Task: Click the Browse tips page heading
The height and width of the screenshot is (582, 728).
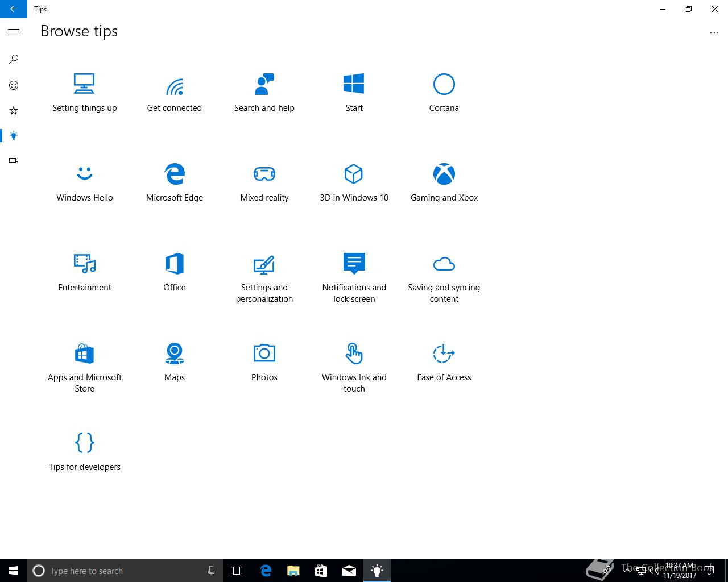Action: click(x=79, y=31)
